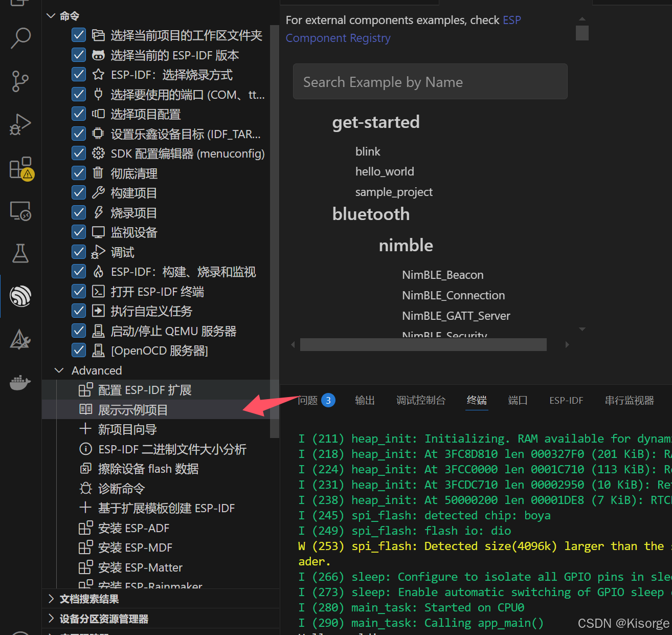
Task: Switch to the 问题 panel tab
Action: click(316, 400)
